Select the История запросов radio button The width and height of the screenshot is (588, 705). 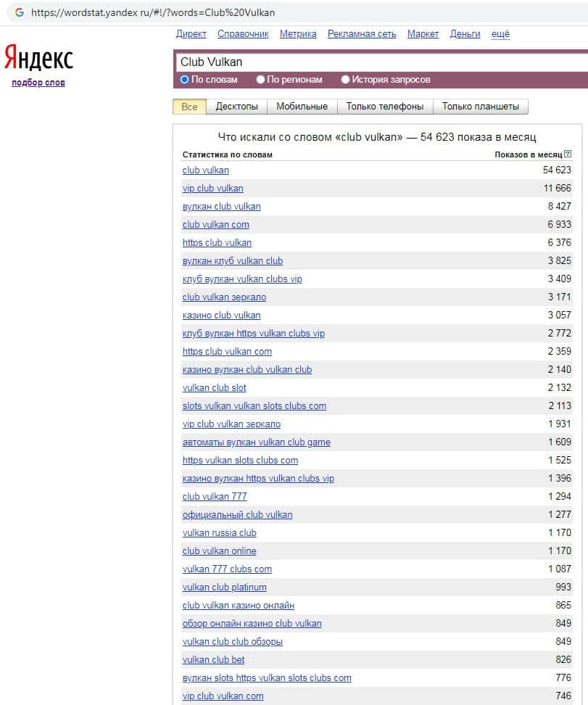pyautogui.click(x=345, y=80)
